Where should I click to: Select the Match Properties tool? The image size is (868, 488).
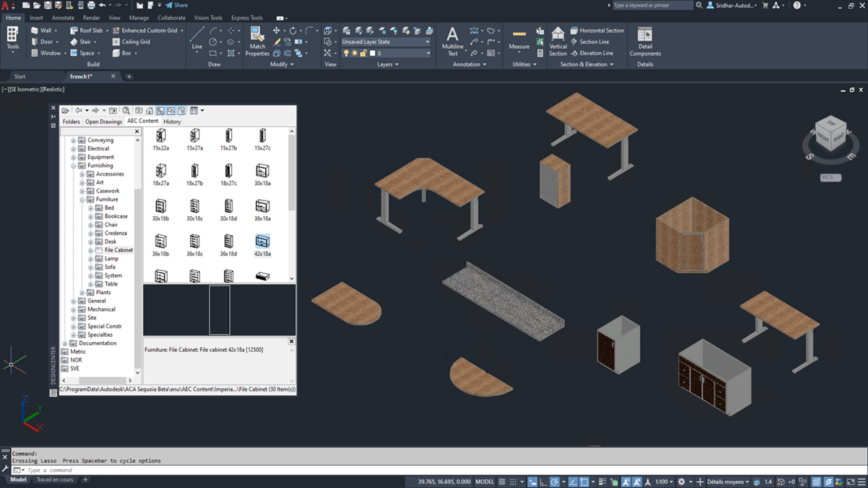pyautogui.click(x=257, y=37)
